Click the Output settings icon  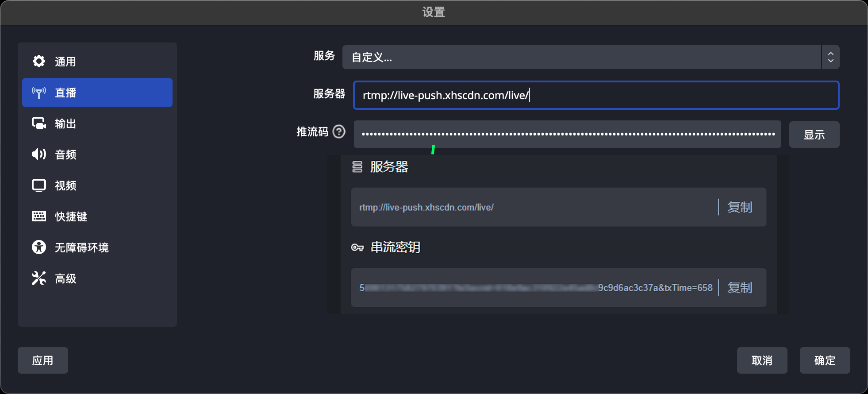39,124
